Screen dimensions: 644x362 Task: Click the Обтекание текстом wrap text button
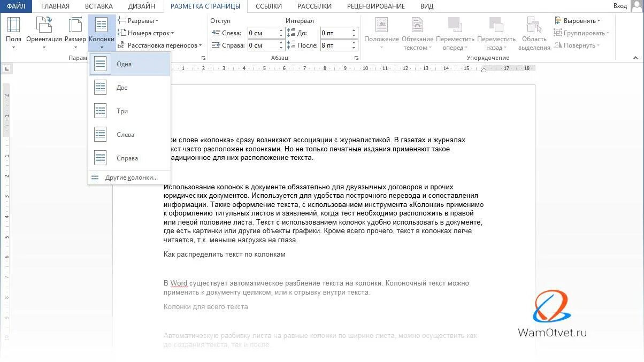coord(417,33)
